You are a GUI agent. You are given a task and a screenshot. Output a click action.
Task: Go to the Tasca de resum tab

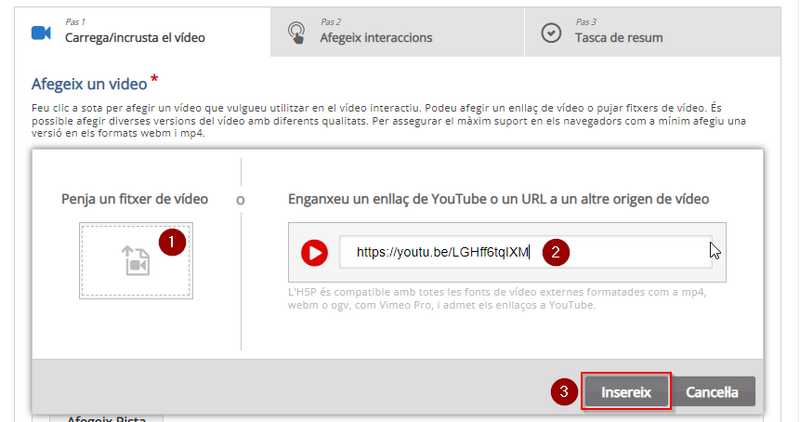[x=653, y=32]
